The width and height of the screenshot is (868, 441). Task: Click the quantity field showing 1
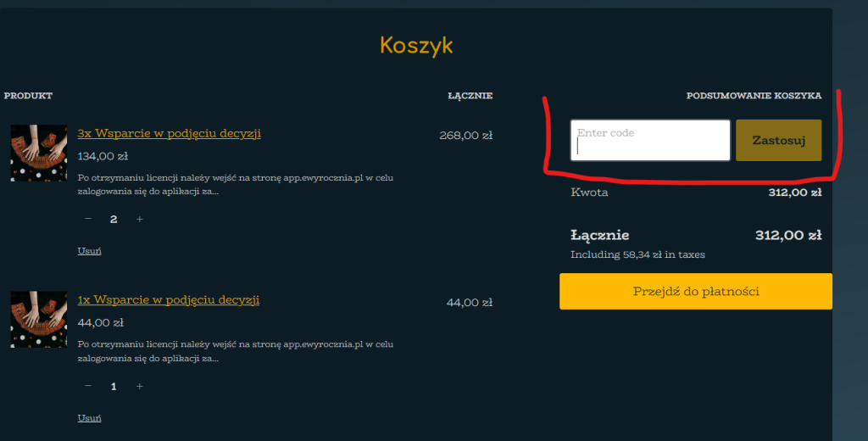114,386
